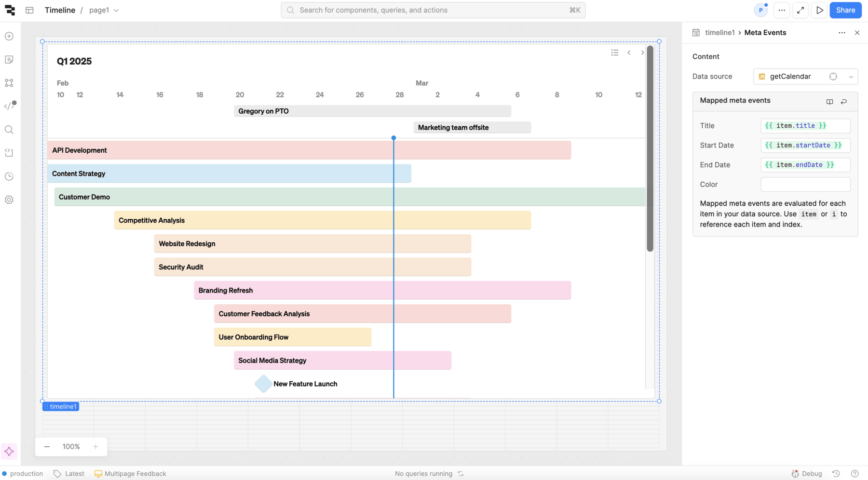
Task: Toggle the left panel layout icon
Action: tap(29, 10)
